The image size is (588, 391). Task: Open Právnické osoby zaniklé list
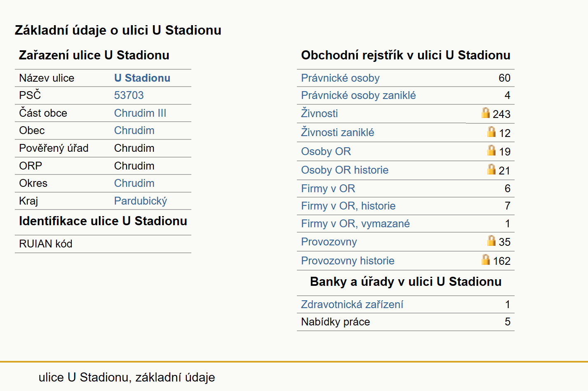[x=358, y=95]
